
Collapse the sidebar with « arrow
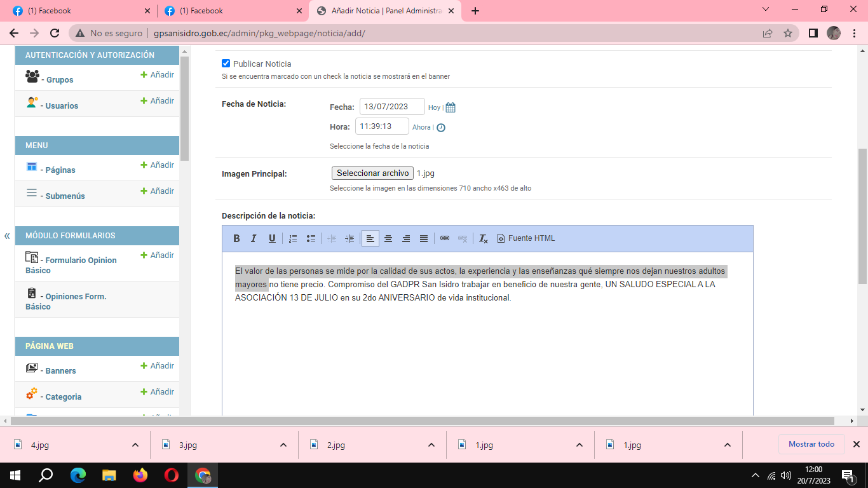click(x=7, y=236)
